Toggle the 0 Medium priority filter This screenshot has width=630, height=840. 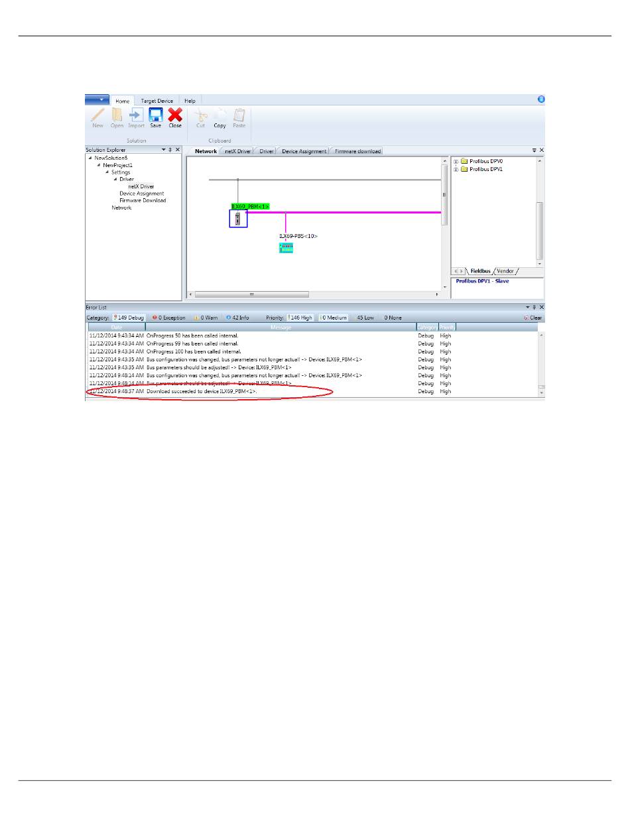(x=334, y=318)
